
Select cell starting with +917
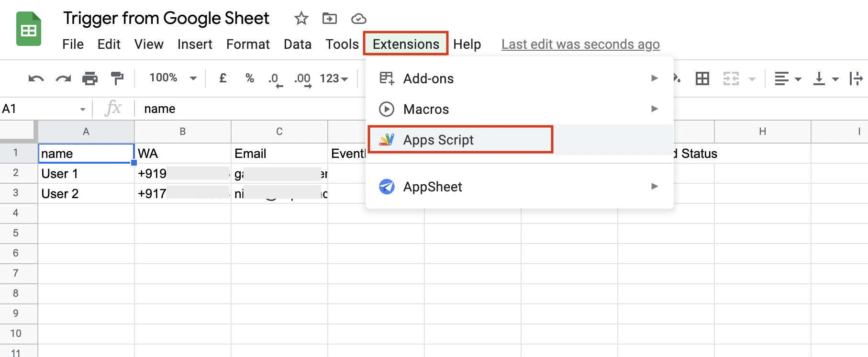[x=183, y=193]
